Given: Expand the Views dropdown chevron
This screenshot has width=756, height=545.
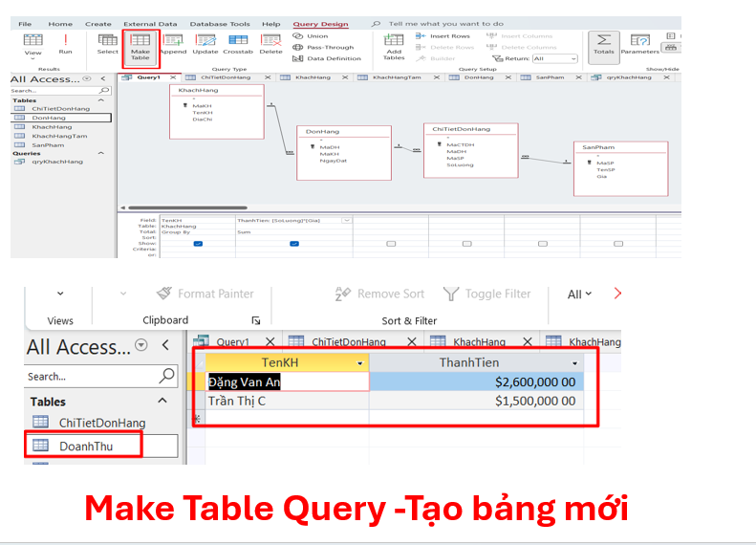Looking at the screenshot, I should point(60,294).
